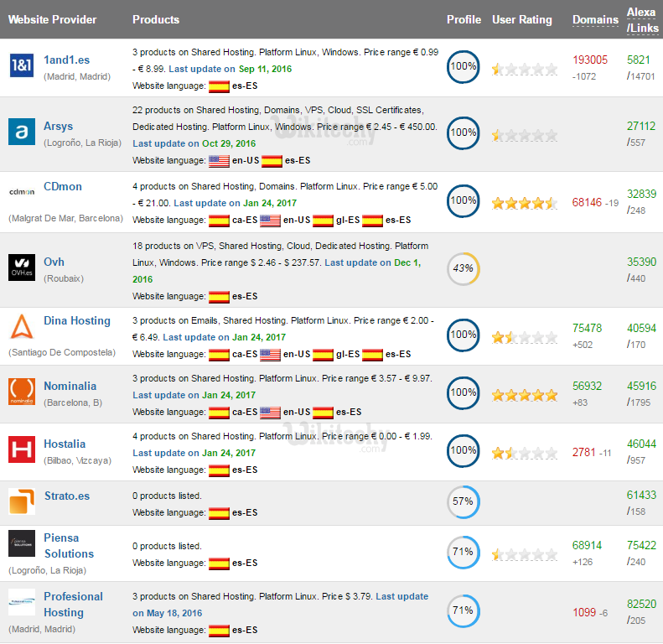Open the Profesional Hosting provider link

(x=74, y=605)
